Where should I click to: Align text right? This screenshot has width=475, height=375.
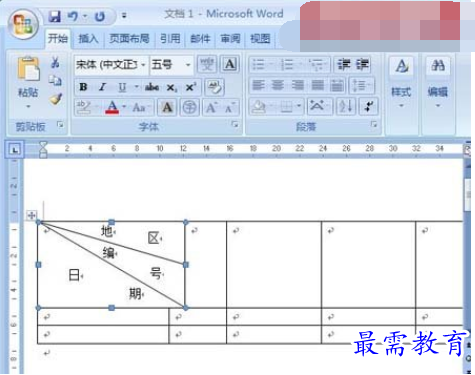pyautogui.click(x=298, y=86)
